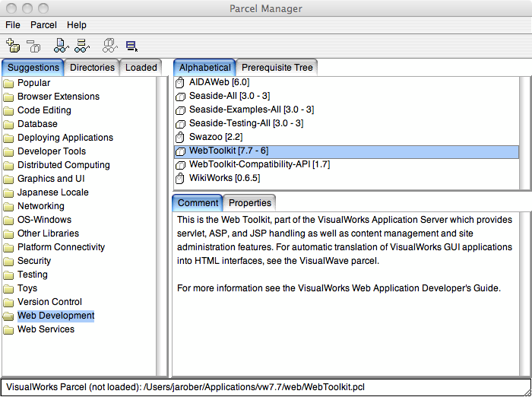
Task: Click the list with glasses toolbar icon
Action: click(82, 46)
